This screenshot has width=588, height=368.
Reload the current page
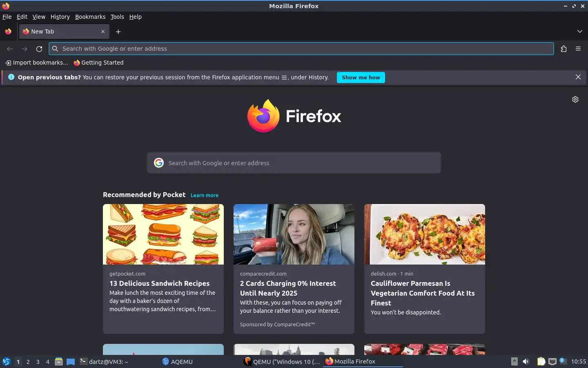click(39, 49)
